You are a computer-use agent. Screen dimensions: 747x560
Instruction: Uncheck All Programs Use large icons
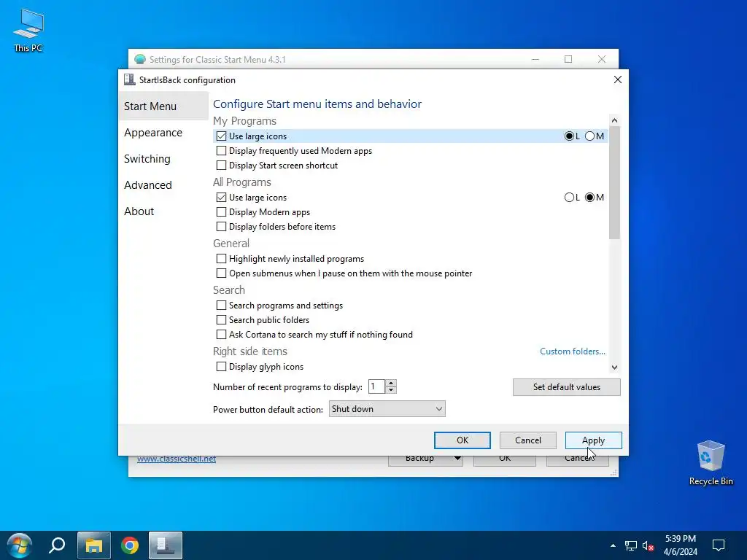point(221,197)
